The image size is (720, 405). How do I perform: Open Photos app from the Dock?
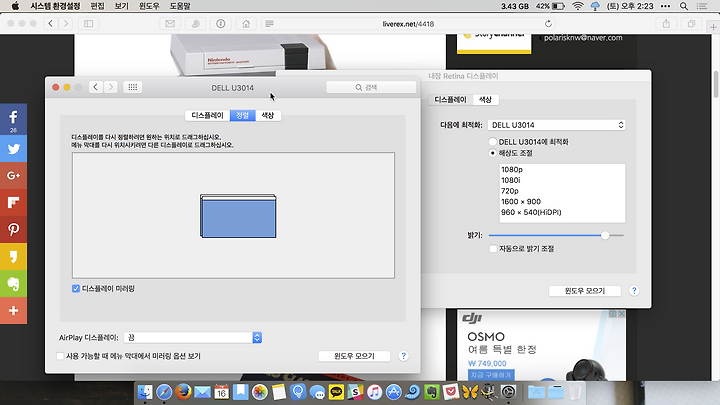[x=259, y=392]
